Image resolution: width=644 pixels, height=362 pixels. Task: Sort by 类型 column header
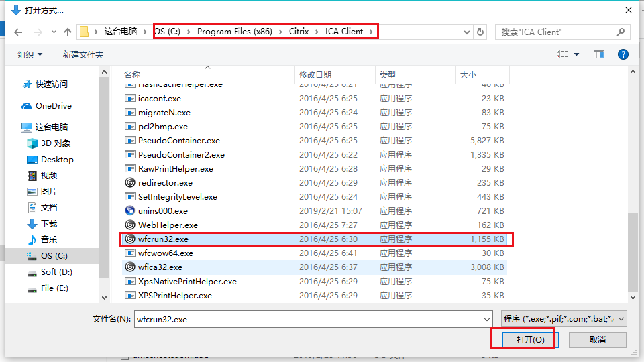pos(387,74)
